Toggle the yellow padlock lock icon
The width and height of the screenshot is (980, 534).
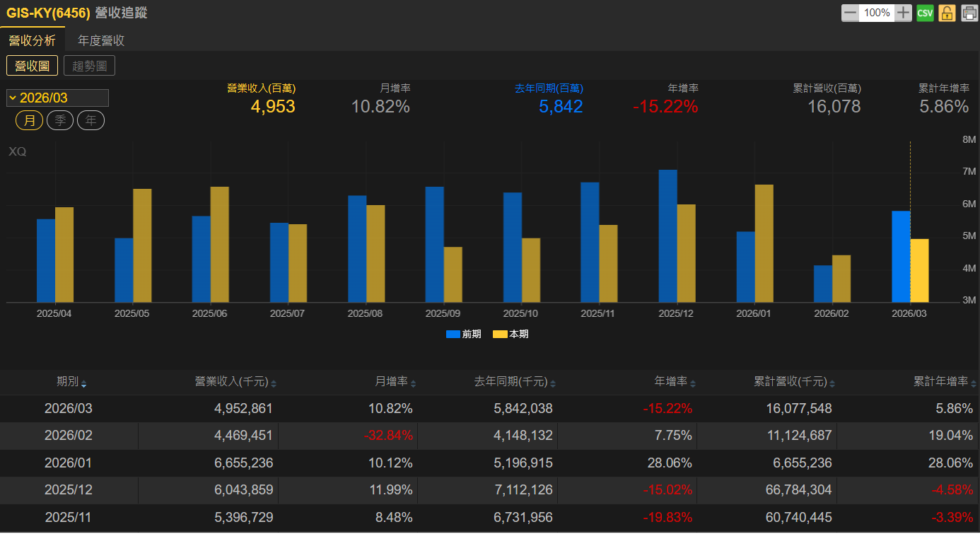coord(947,13)
